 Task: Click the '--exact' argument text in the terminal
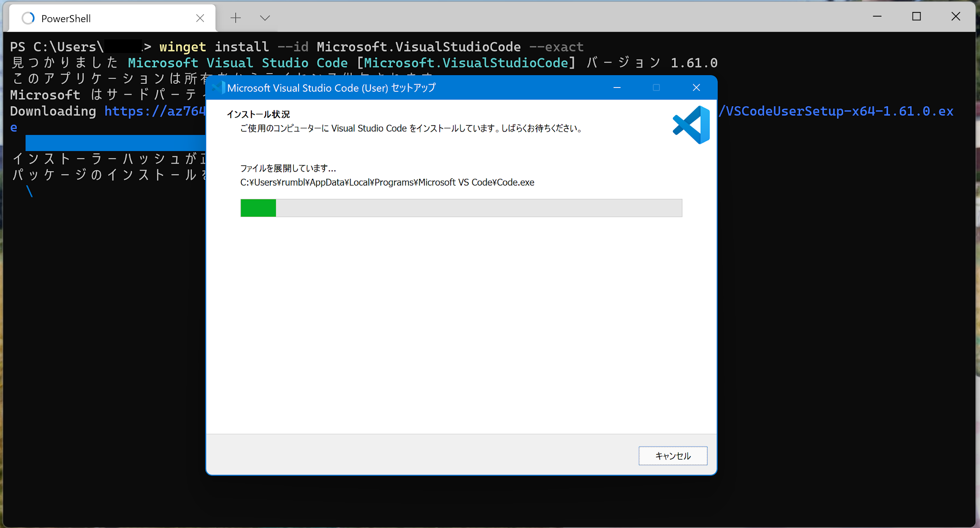pos(557,47)
